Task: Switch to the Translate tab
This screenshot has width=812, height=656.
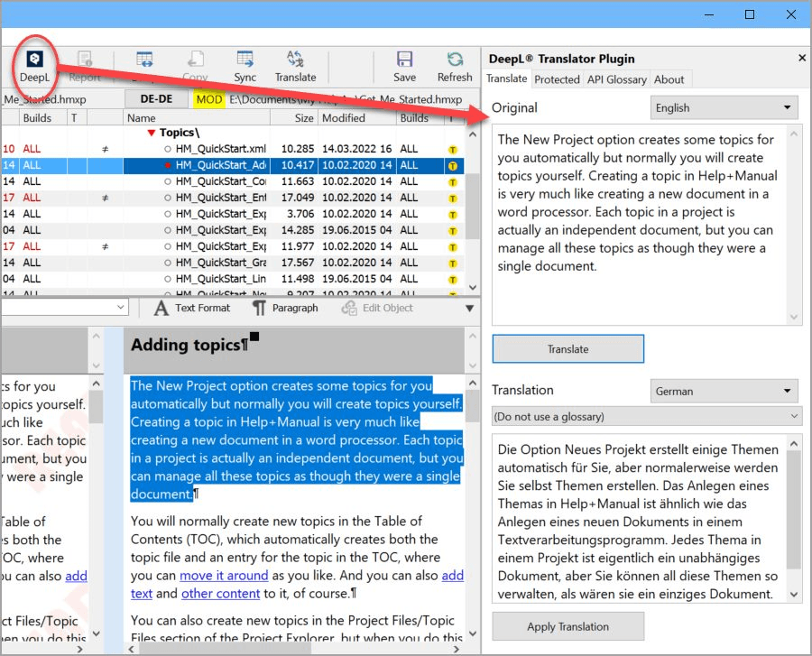Action: point(506,79)
